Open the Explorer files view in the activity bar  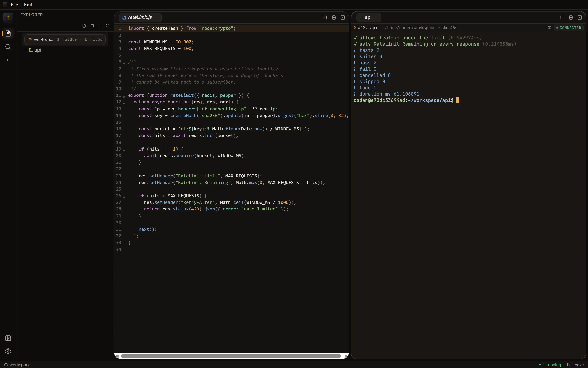click(8, 33)
